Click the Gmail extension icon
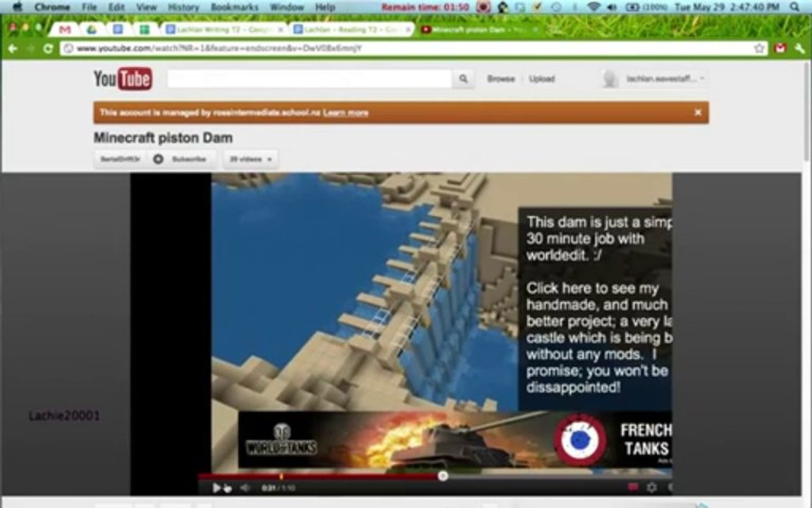The height and width of the screenshot is (508, 812). click(x=780, y=48)
